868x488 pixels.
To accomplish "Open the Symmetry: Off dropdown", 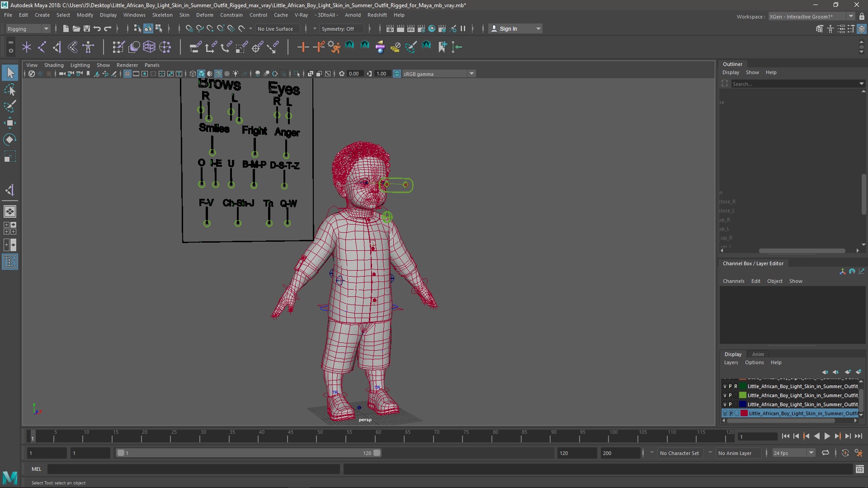I will coord(342,28).
